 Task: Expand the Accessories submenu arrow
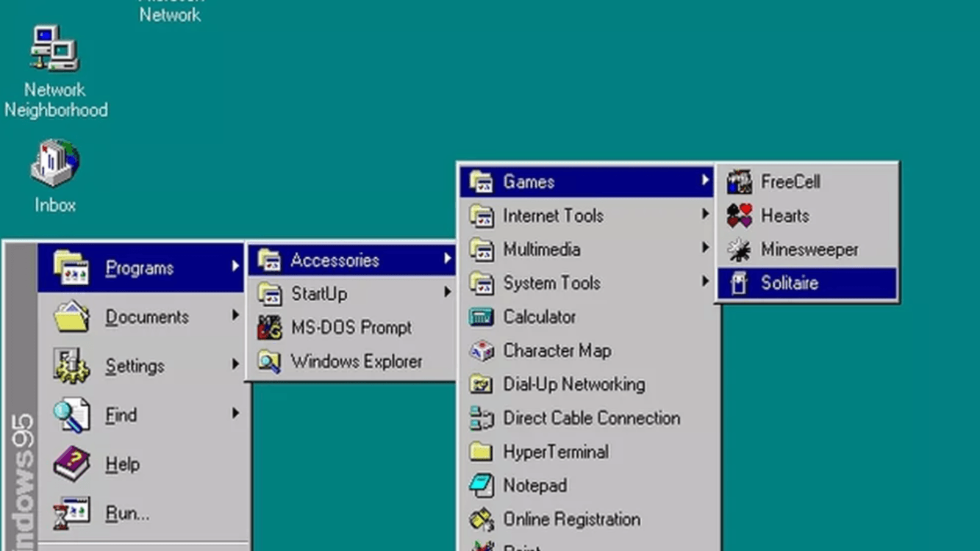click(x=447, y=259)
